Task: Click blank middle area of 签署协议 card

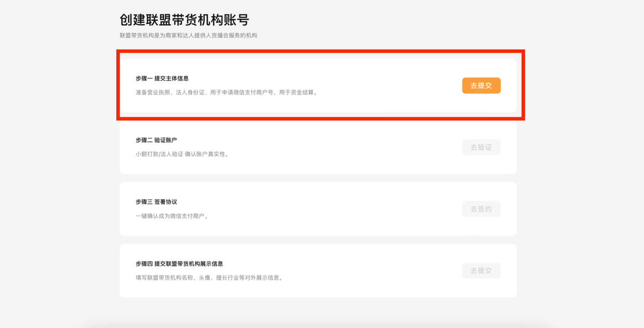Action: [x=352, y=209]
